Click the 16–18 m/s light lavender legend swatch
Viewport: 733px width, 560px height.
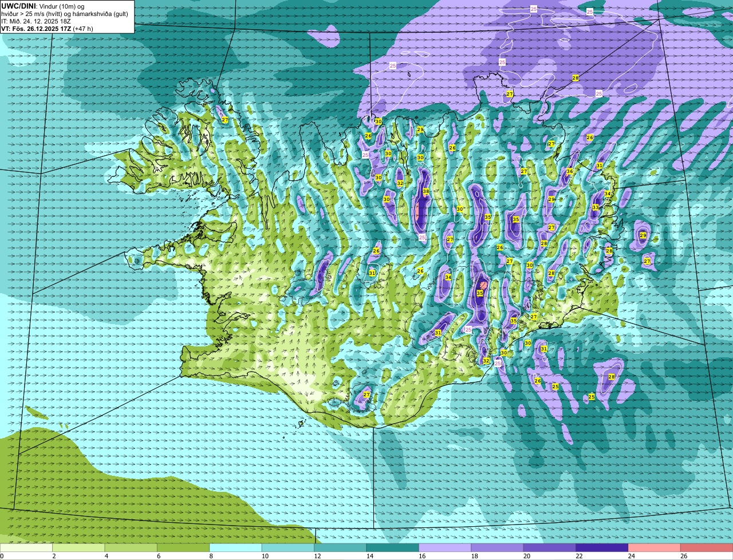point(446,548)
